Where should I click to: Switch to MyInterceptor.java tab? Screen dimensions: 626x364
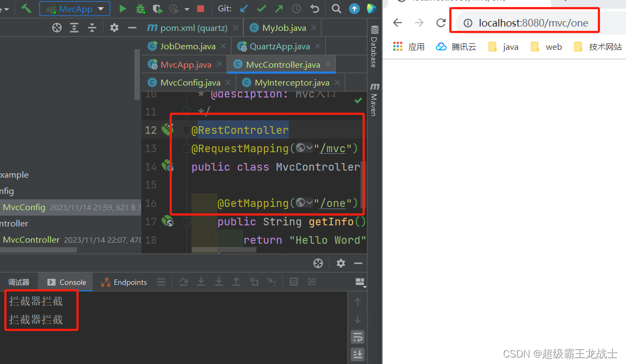click(286, 83)
